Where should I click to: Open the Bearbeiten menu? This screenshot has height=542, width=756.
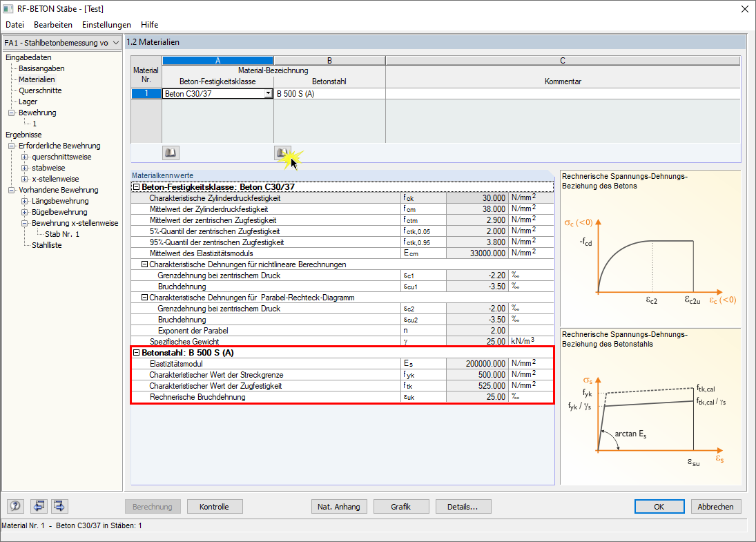[53, 25]
